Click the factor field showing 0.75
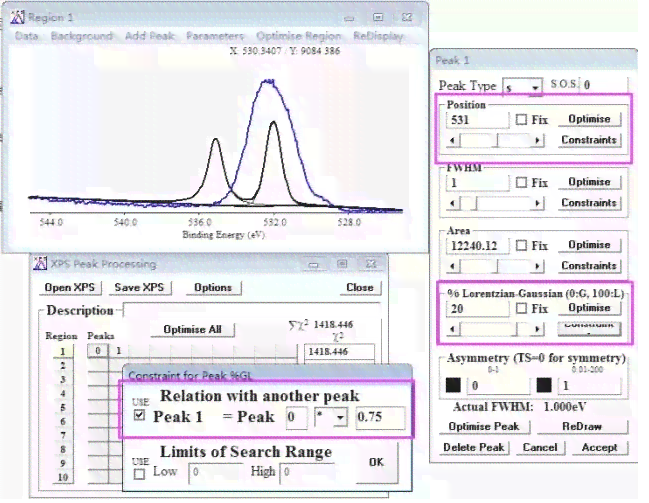 pyautogui.click(x=380, y=417)
